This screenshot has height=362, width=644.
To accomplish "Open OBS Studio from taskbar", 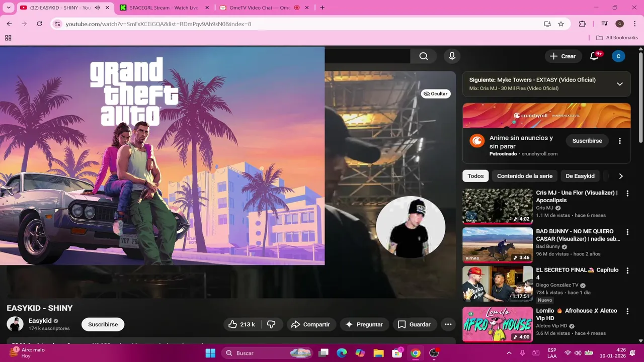I will click(x=434, y=353).
